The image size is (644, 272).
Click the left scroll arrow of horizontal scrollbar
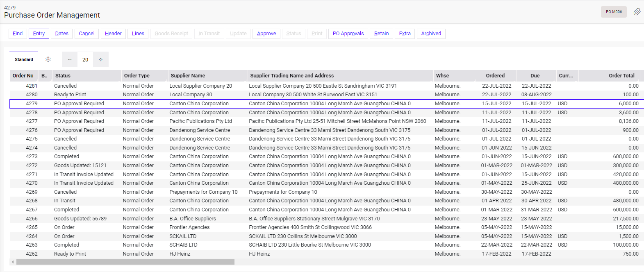13,262
